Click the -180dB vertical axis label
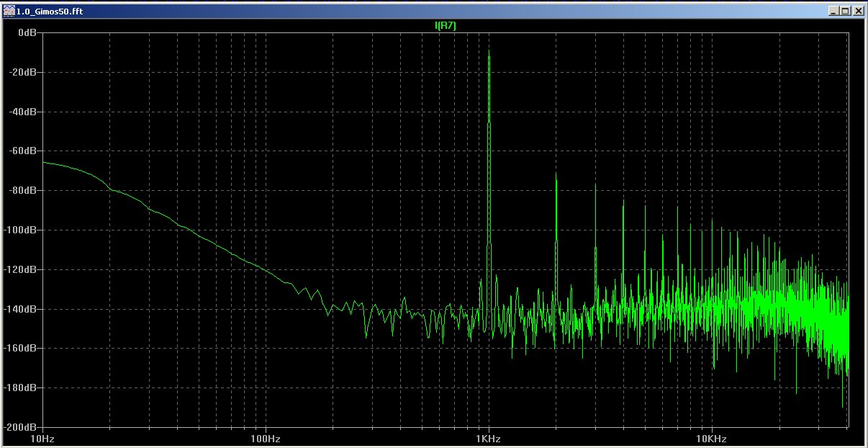 click(21, 387)
